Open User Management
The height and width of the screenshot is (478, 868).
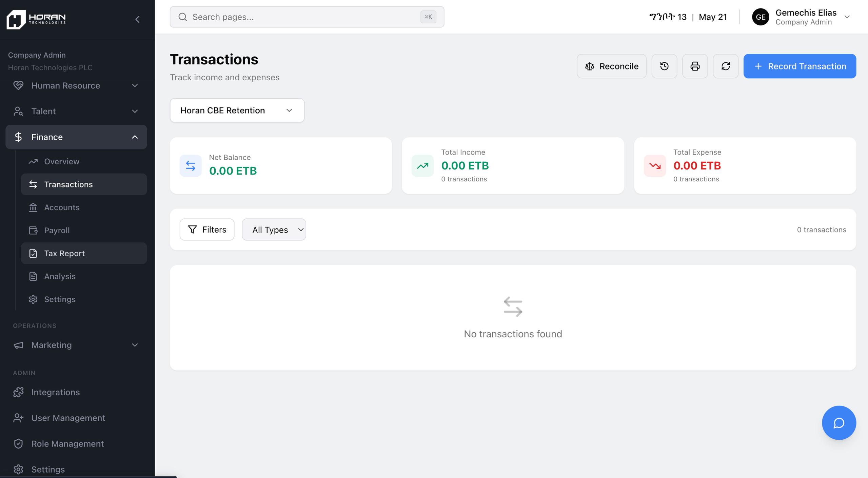[76, 418]
